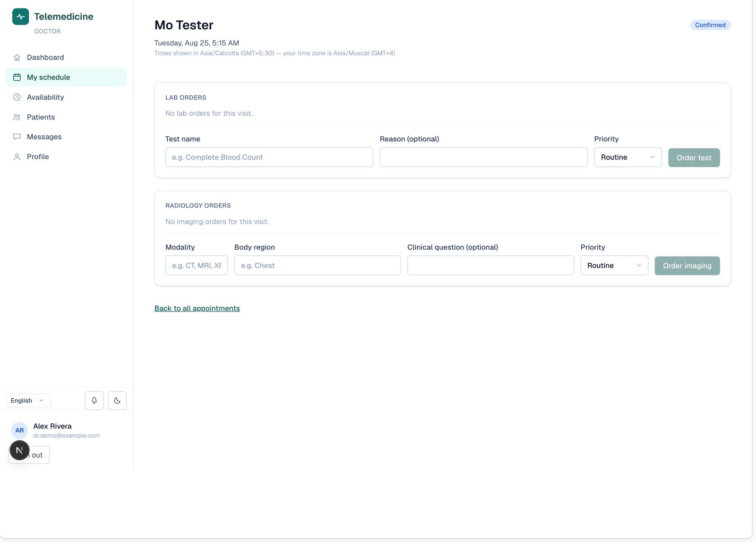Click the Alex Rivera name text

pos(52,426)
